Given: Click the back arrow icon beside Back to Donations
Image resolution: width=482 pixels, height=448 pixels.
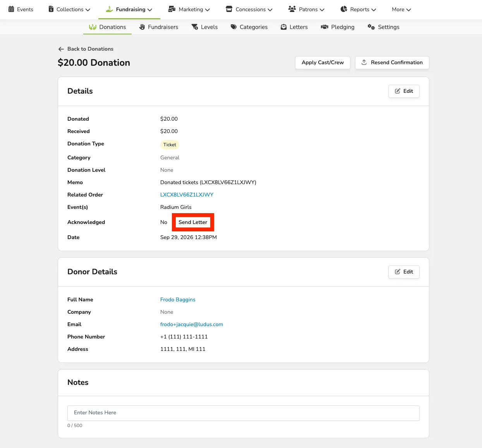Looking at the screenshot, I should click(61, 49).
